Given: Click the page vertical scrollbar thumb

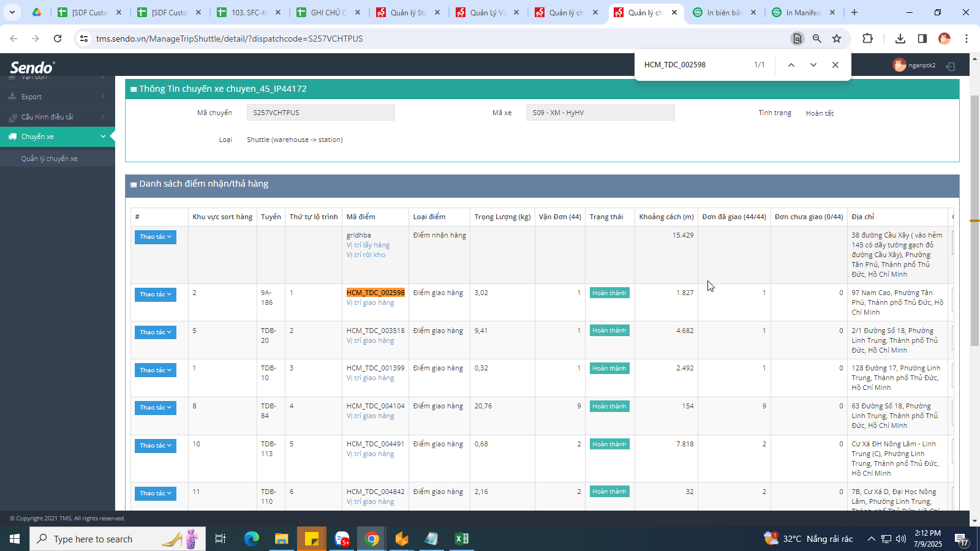Looking at the screenshot, I should click(974, 220).
